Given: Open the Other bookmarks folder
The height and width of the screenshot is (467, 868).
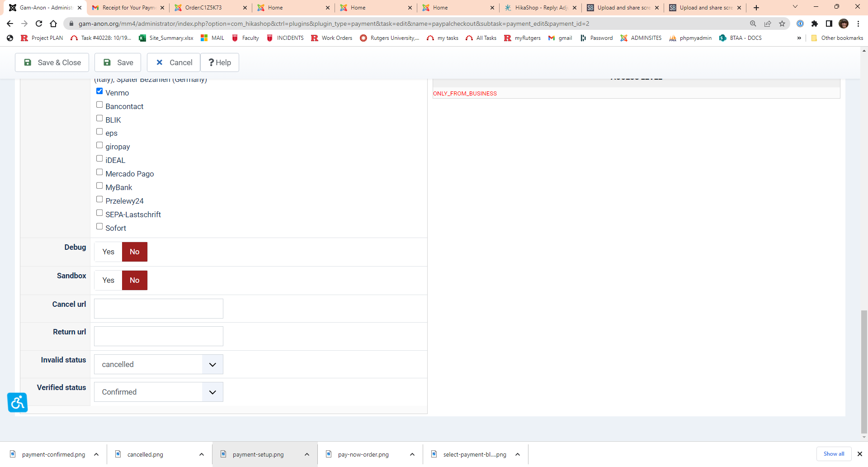Looking at the screenshot, I should pos(837,38).
